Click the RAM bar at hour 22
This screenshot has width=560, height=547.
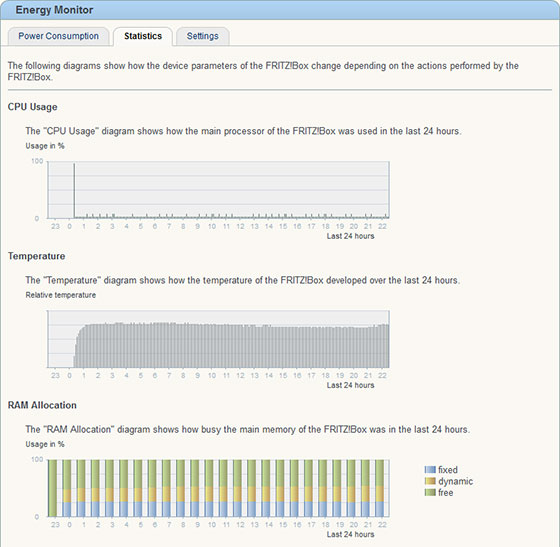(380, 488)
